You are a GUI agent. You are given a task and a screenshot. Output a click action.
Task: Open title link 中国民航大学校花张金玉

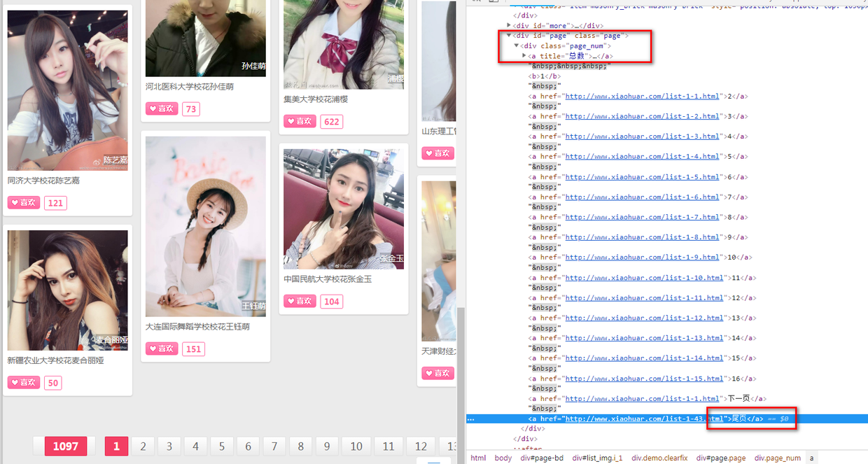click(328, 279)
